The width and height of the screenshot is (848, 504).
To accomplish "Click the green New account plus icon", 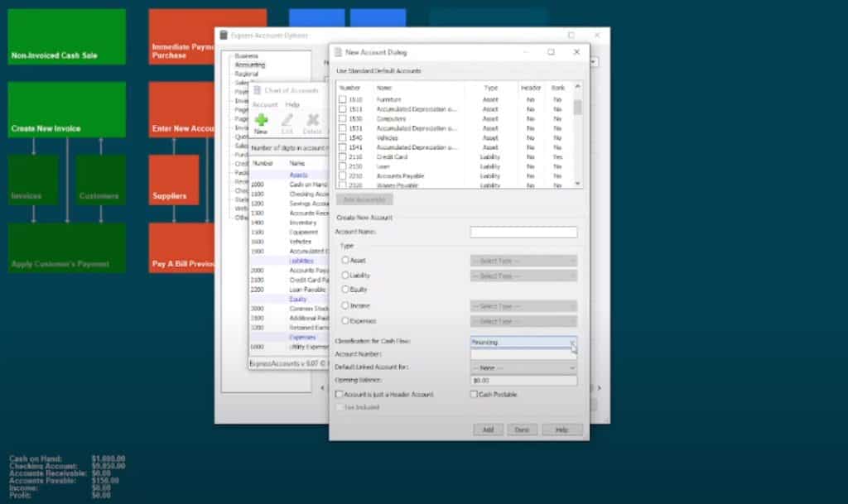I will tap(261, 121).
